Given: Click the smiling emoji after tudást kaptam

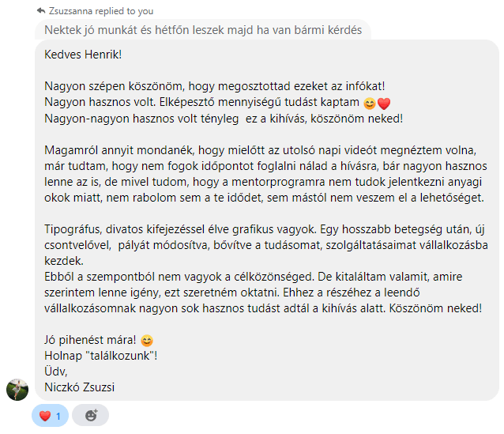Looking at the screenshot, I should pyautogui.click(x=370, y=104).
